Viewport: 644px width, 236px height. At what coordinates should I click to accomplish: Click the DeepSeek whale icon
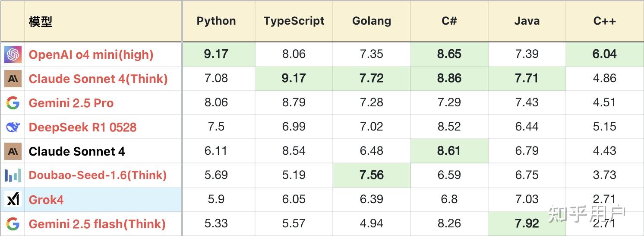[x=13, y=127]
